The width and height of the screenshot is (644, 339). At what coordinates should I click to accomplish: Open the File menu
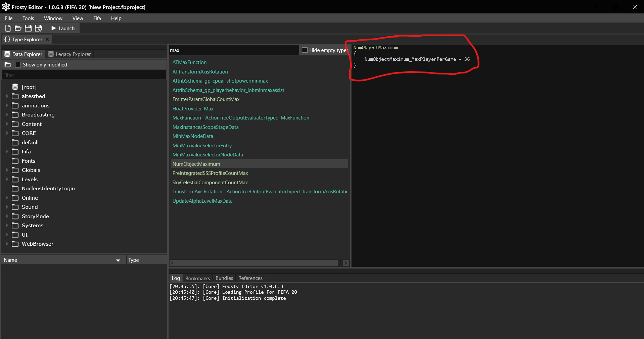(9, 18)
